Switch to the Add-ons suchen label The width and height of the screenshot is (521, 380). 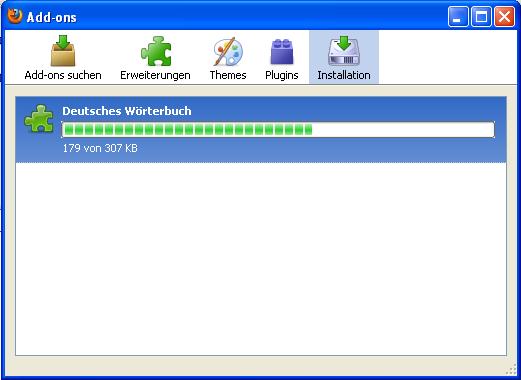63,75
